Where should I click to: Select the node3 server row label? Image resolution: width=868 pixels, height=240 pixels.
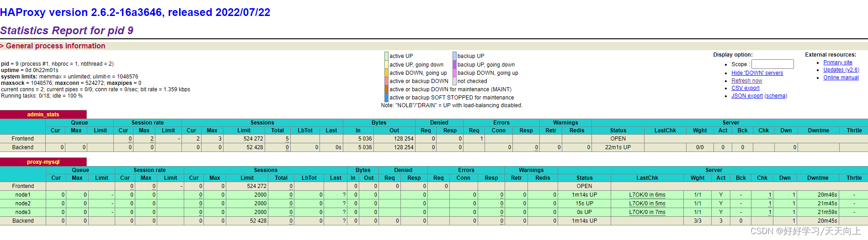23,212
